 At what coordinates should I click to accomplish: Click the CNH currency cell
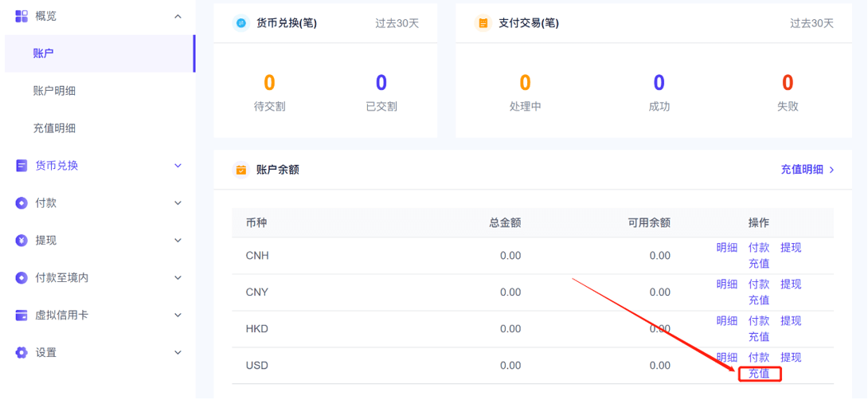tap(257, 256)
